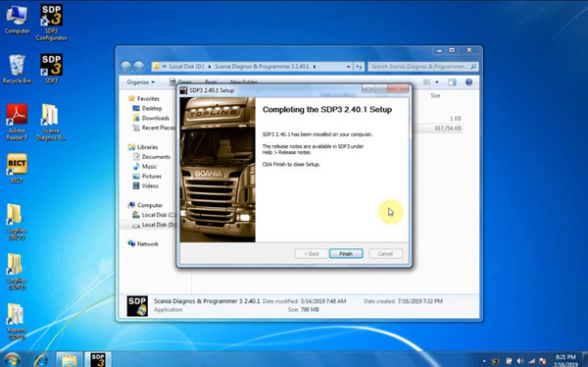This screenshot has height=367, width=588.
Task: Click the action center flag tray icon
Action: tap(542, 361)
